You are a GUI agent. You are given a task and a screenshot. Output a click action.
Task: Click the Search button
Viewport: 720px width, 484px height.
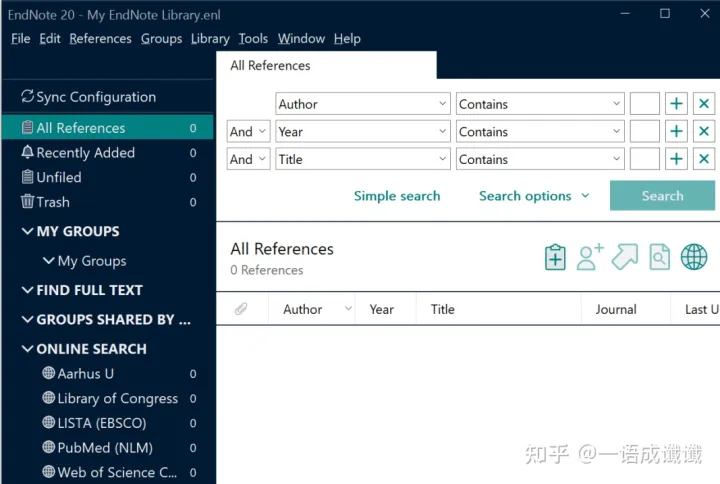(x=662, y=196)
